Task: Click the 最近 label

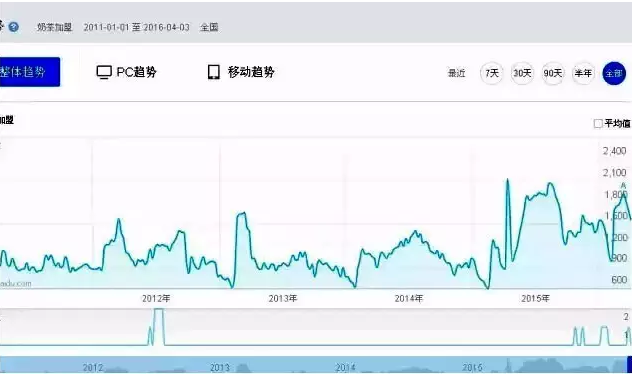Action: coord(457,73)
